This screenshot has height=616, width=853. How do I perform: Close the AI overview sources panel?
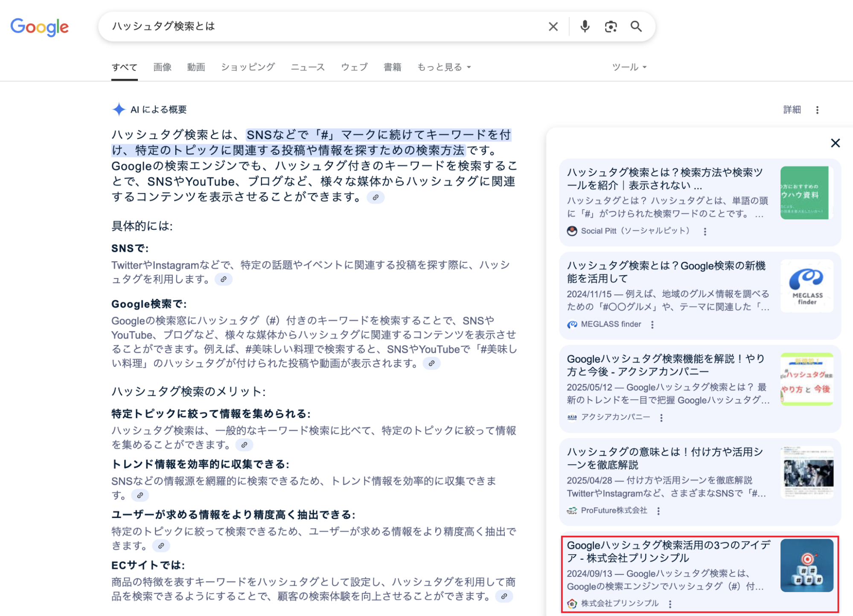tap(835, 143)
